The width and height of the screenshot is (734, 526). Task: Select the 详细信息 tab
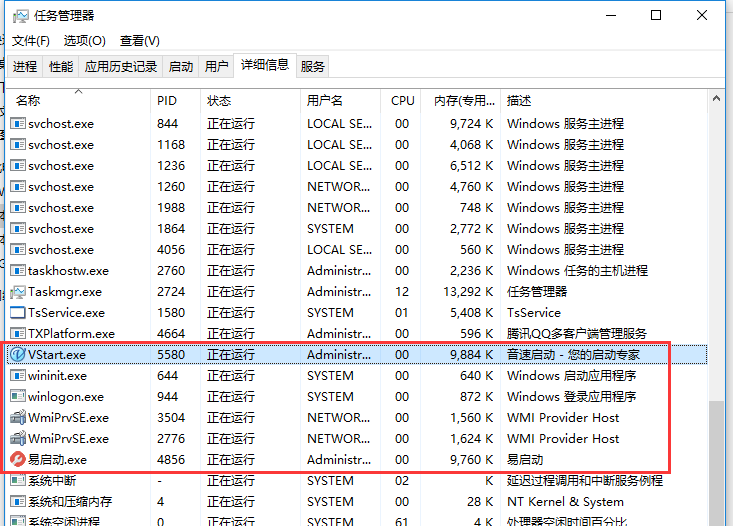point(265,65)
